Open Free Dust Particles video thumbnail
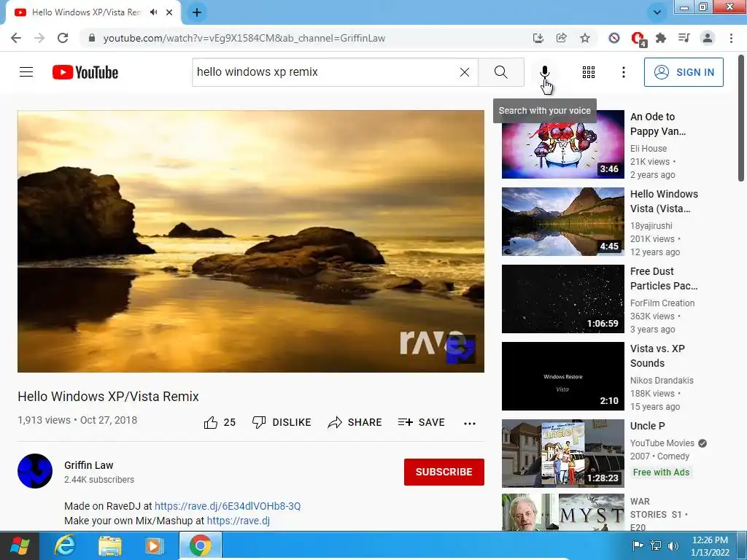 (562, 298)
